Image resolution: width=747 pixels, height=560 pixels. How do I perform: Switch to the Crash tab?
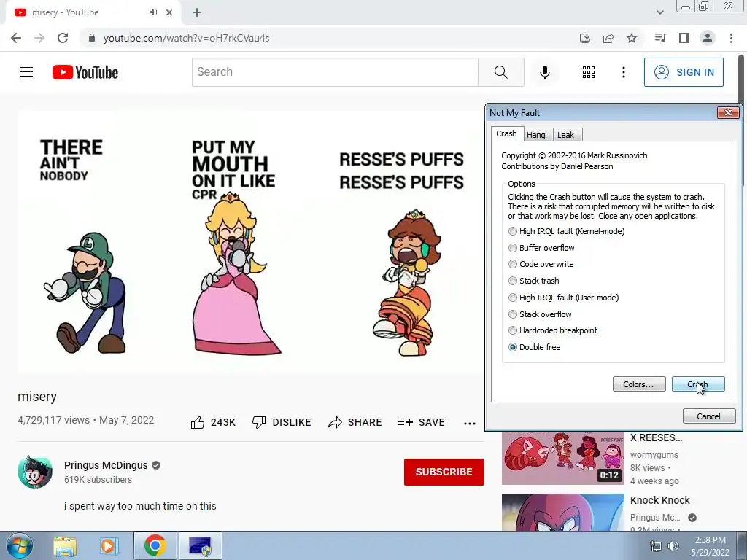pos(506,134)
